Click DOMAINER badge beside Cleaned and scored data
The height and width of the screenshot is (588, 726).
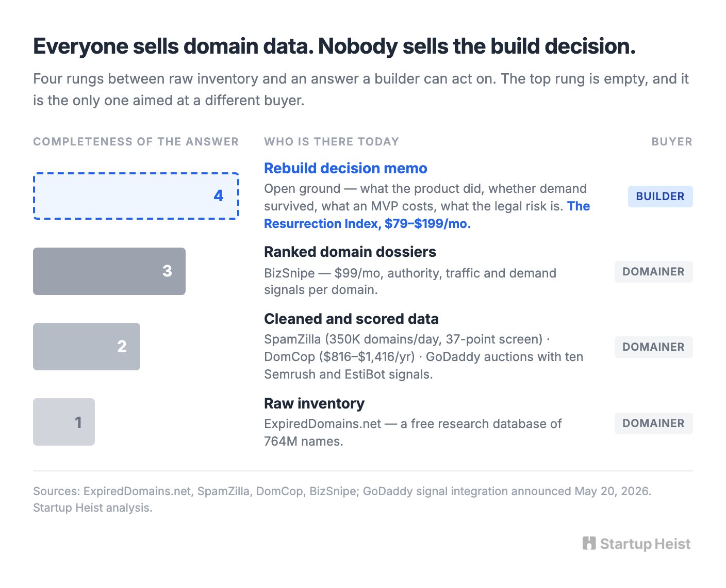pyautogui.click(x=653, y=347)
